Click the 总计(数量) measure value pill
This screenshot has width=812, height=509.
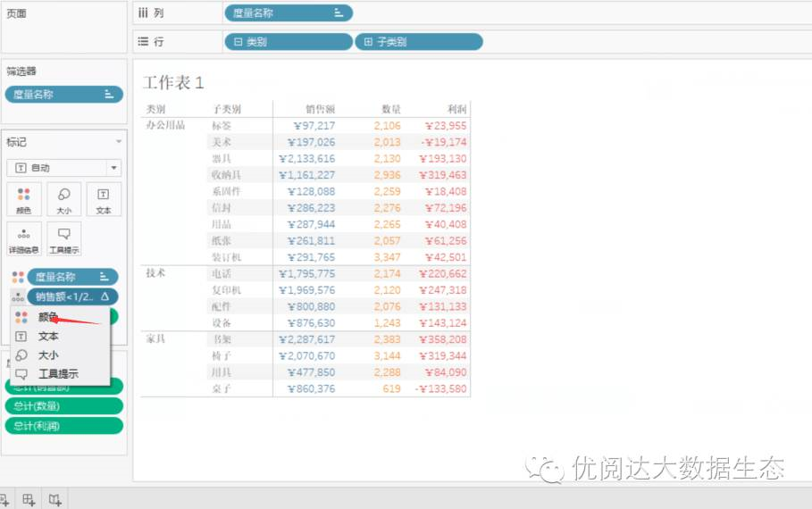pyautogui.click(x=63, y=406)
